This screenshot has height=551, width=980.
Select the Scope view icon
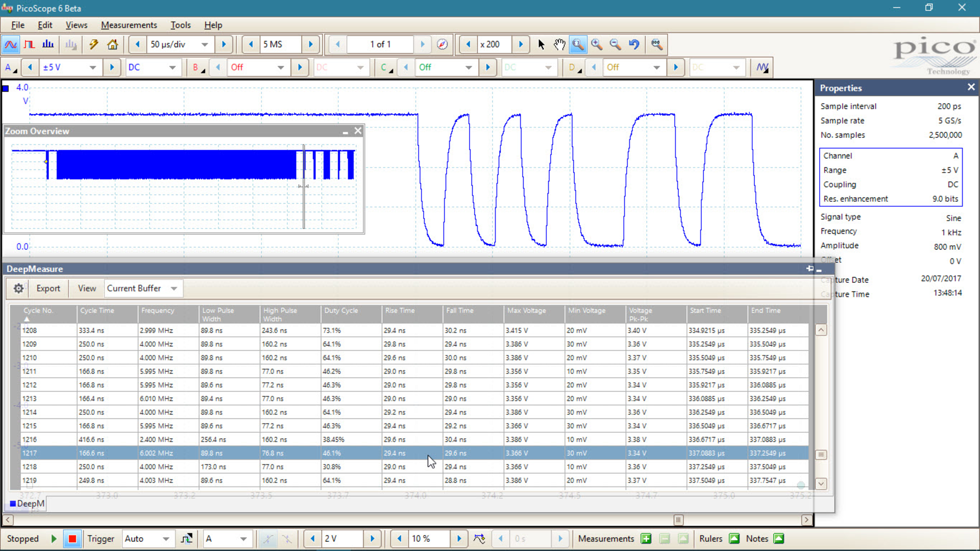[10, 45]
